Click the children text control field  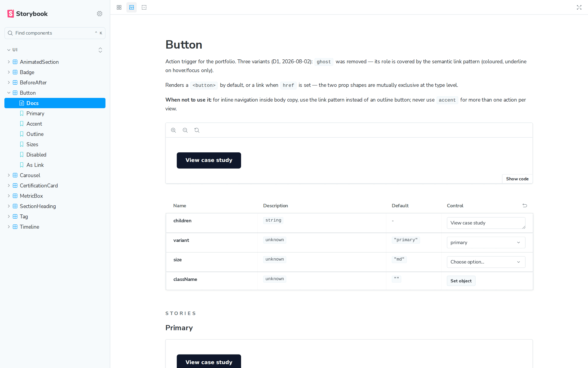486,223
